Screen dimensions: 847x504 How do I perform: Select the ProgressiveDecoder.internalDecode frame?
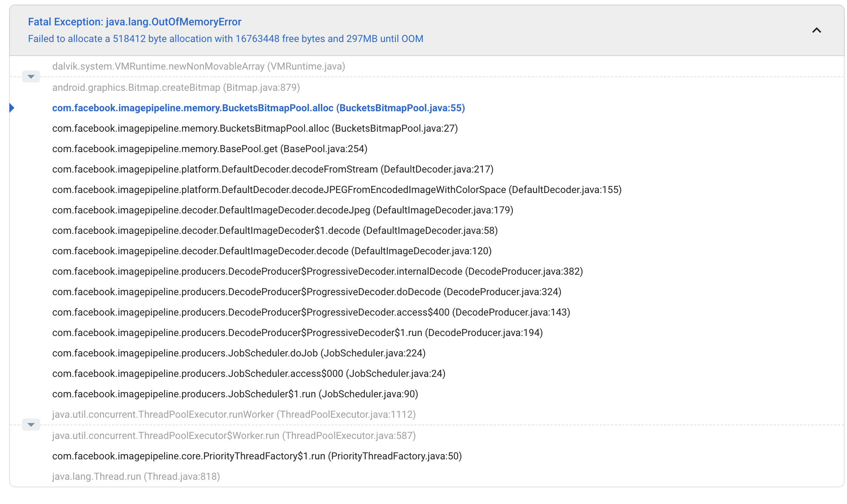(317, 271)
